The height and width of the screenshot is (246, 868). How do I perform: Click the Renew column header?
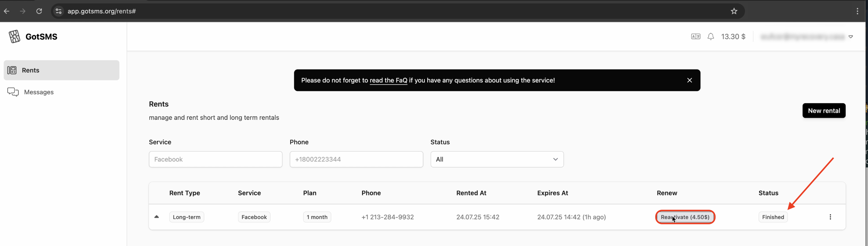[x=667, y=193]
